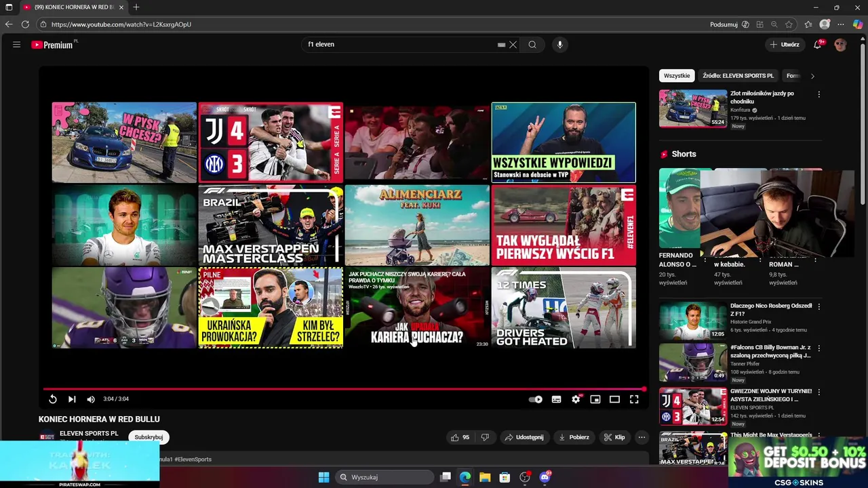
Task: Toggle subtitles in the player
Action: click(x=557, y=399)
